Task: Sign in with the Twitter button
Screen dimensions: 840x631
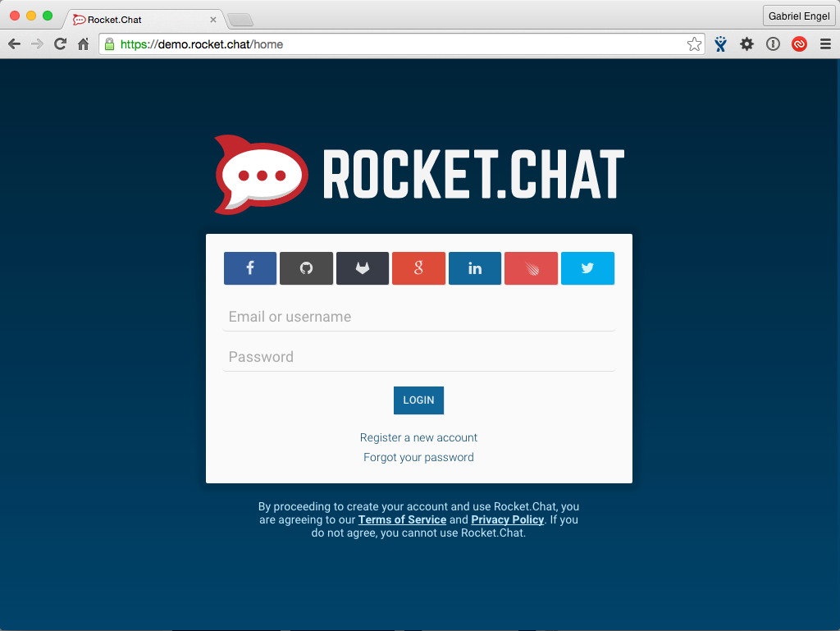Action: coord(587,268)
